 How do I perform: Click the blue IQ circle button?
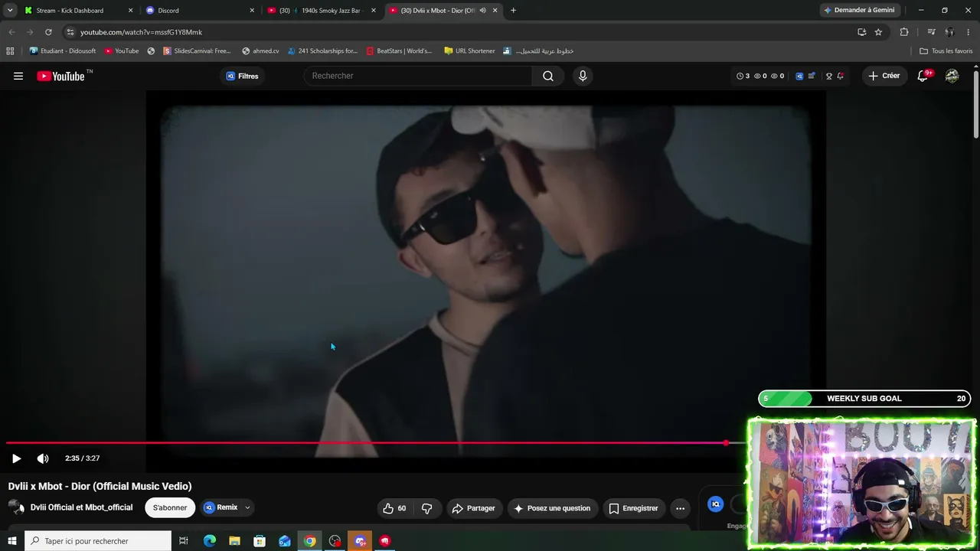coord(715,504)
